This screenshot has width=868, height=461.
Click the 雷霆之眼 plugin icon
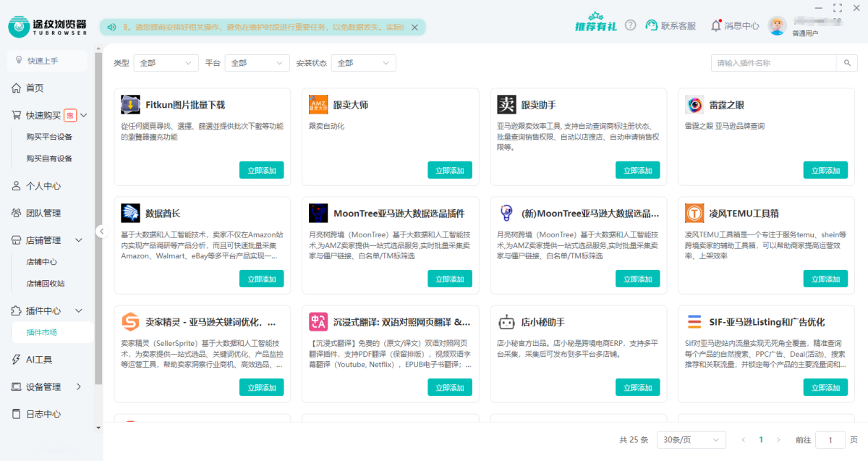coord(694,105)
